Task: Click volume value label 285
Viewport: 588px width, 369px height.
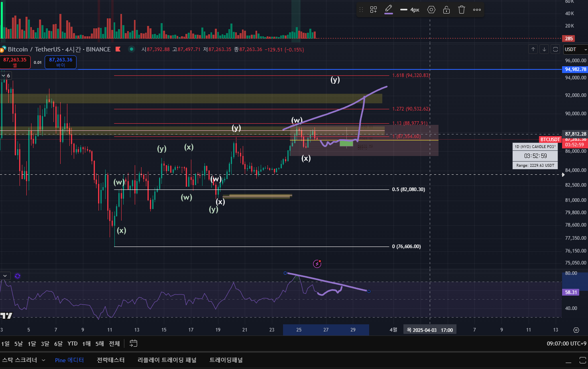Action: [x=568, y=39]
